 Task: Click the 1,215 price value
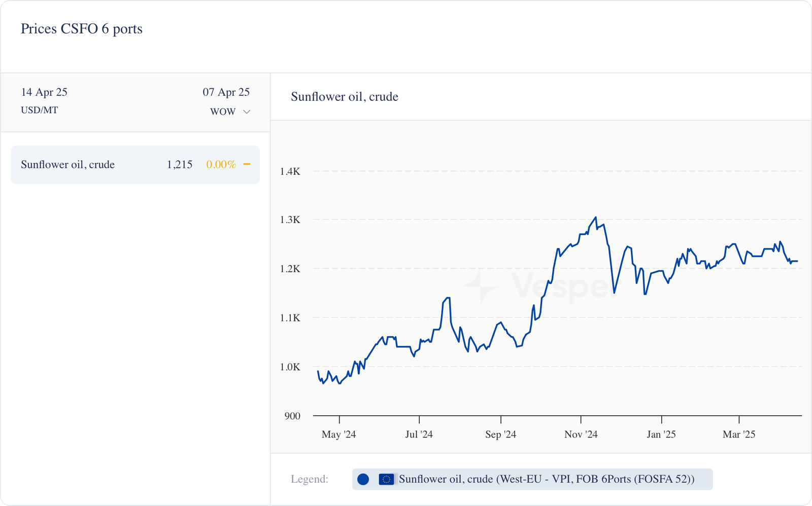click(180, 165)
